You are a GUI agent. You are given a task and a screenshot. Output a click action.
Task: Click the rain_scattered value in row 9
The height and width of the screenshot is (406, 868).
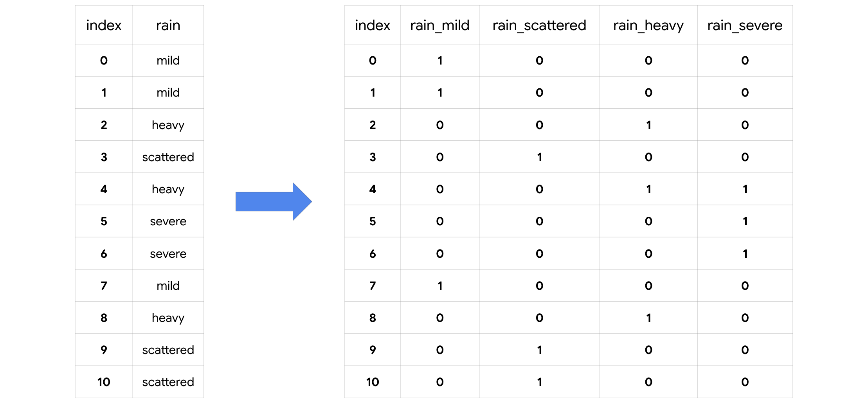point(539,350)
